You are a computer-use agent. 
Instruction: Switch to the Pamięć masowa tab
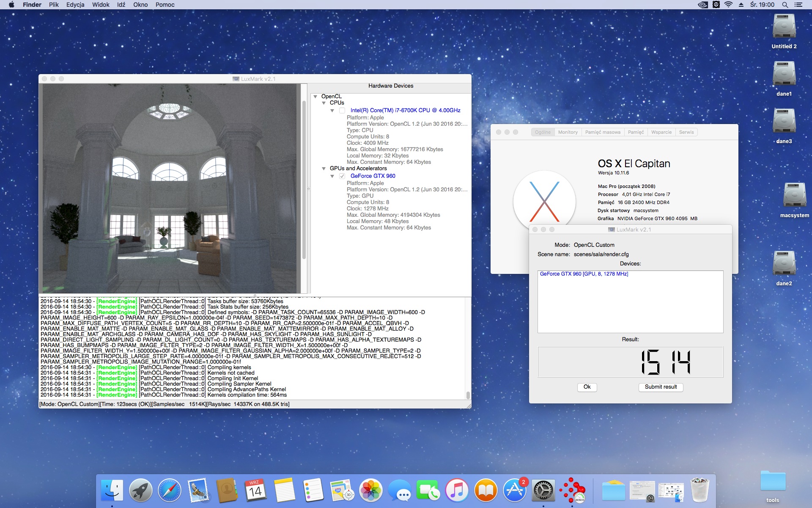coord(603,132)
